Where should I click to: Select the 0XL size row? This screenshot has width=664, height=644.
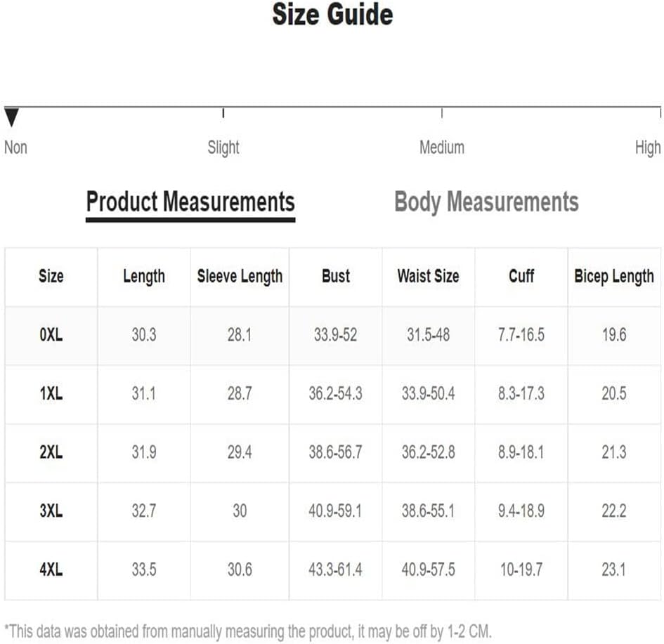(x=332, y=336)
